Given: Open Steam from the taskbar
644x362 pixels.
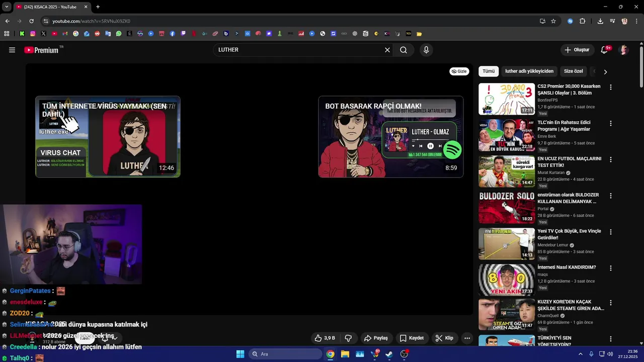Looking at the screenshot, I should click(x=389, y=354).
